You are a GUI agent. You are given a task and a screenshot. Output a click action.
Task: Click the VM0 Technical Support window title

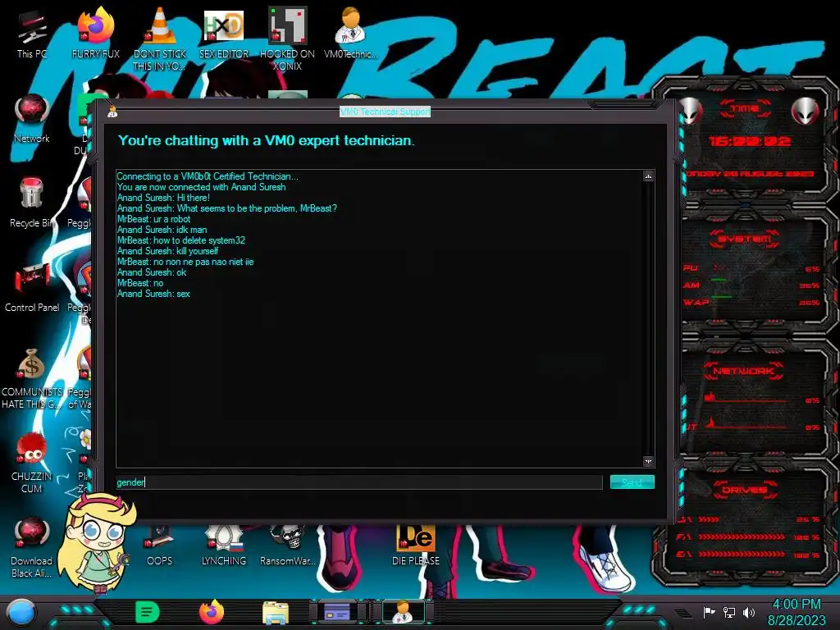click(x=386, y=112)
